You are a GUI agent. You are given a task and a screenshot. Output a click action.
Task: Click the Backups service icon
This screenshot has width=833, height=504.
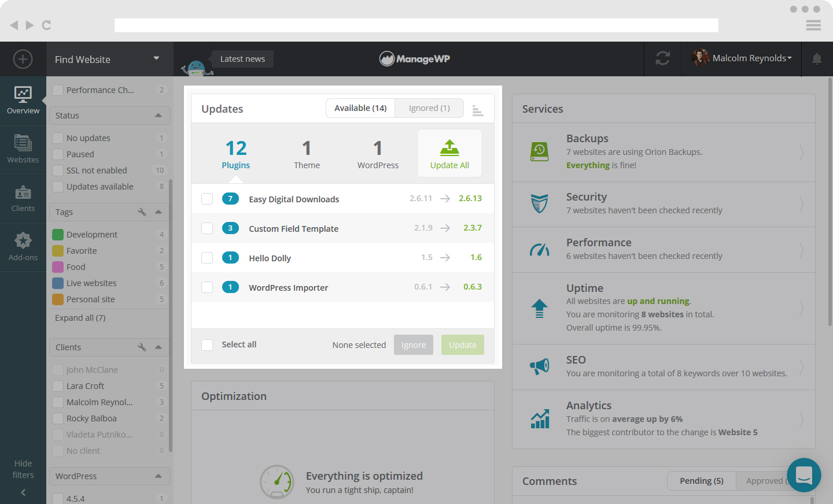click(x=539, y=152)
